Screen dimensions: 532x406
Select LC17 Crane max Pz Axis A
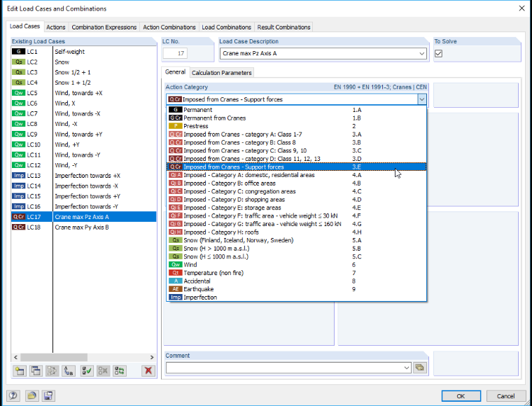(x=84, y=217)
